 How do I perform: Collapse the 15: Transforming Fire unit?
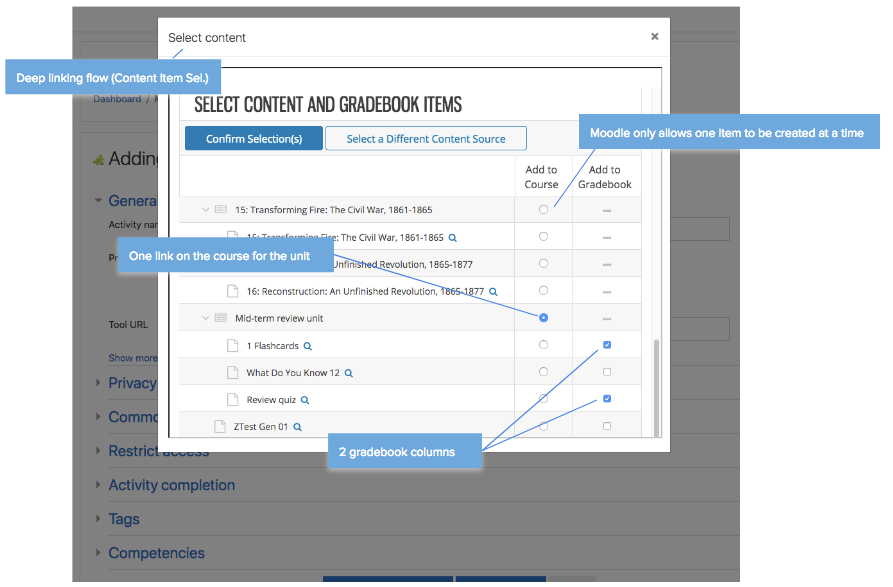tap(206, 210)
